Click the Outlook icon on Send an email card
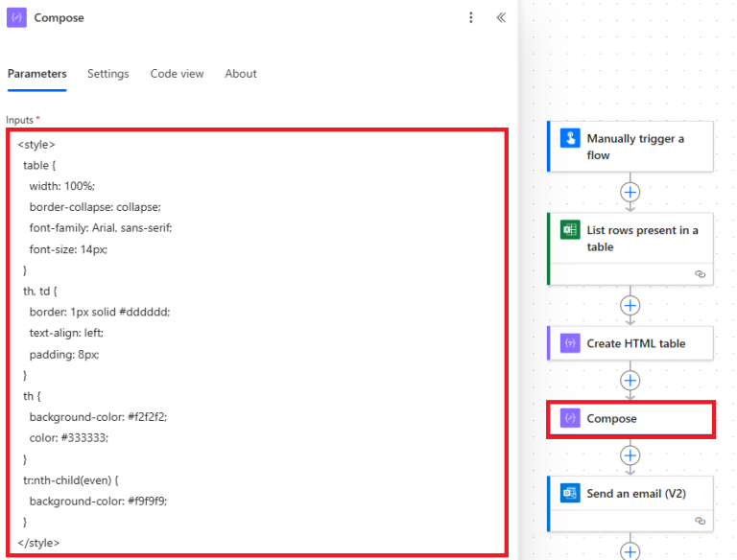Screen dimensions: 737x560 click(x=570, y=493)
